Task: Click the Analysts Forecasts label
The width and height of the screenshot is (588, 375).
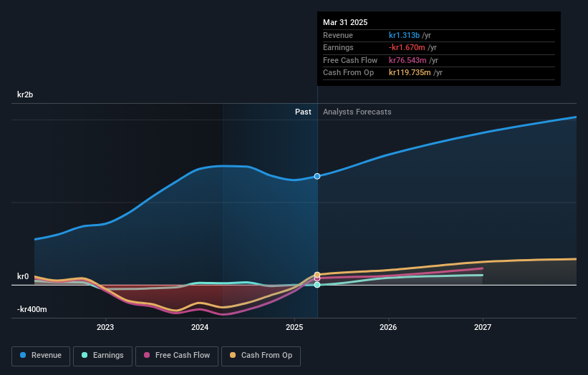Action: tap(357, 112)
